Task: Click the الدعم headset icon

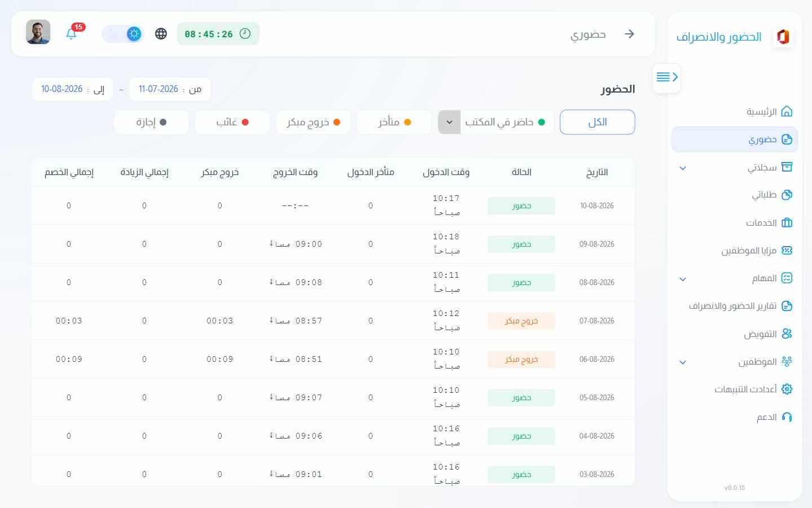Action: coord(787,417)
